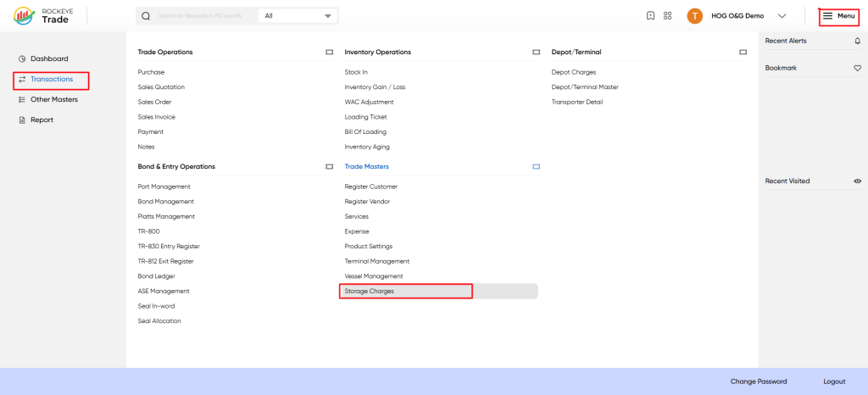Viewport: 868px width, 395px height.
Task: Open Inventory Gain / Loss
Action: coord(375,86)
